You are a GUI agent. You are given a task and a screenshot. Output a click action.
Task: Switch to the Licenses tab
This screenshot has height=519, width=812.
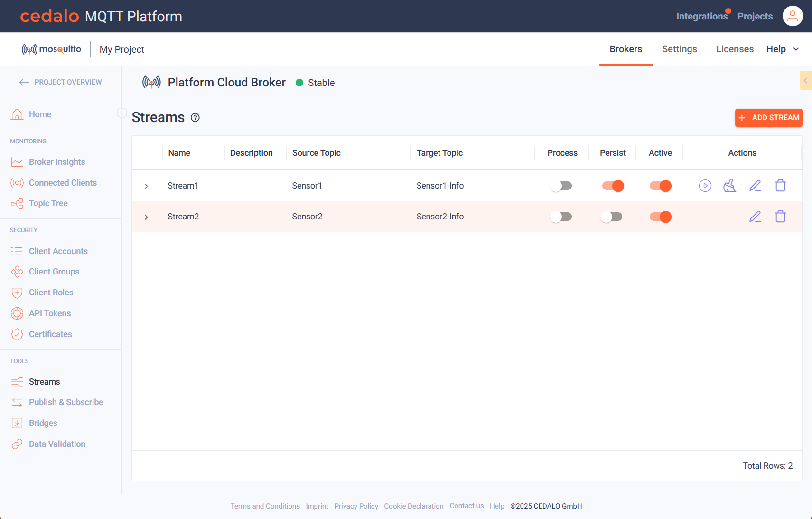tap(735, 49)
